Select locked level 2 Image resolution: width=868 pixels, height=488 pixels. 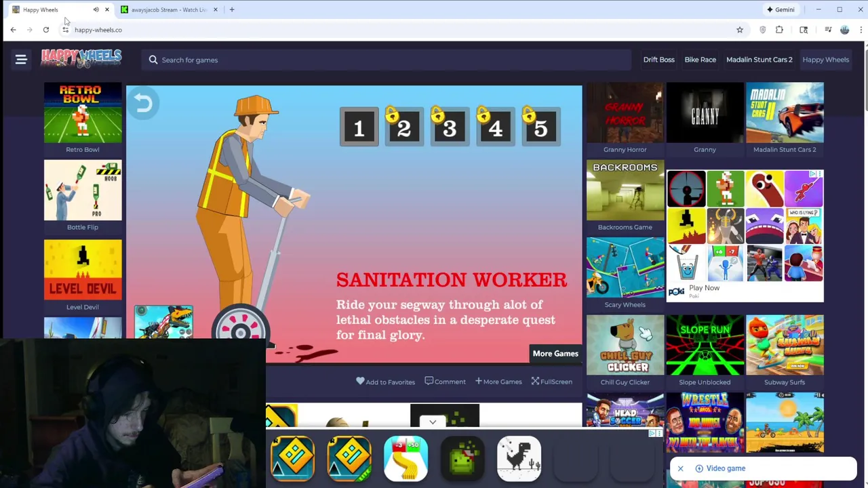[403, 127]
